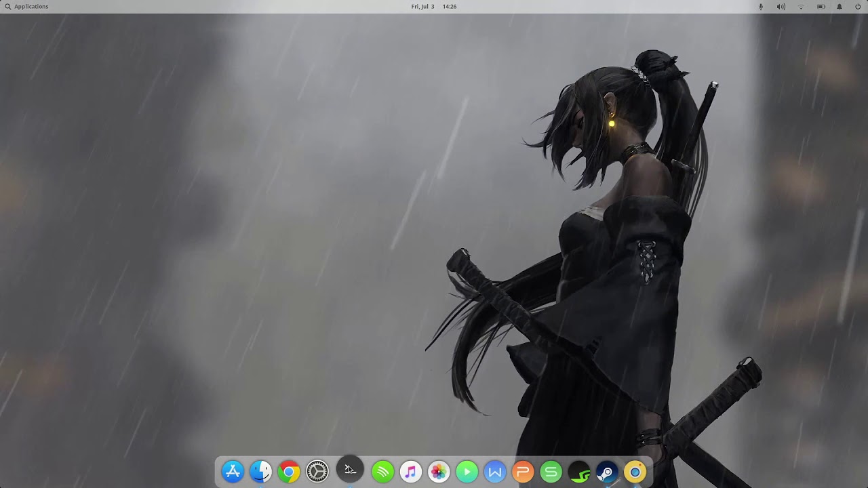Open WPS Spreadsheets green S icon

click(x=551, y=471)
